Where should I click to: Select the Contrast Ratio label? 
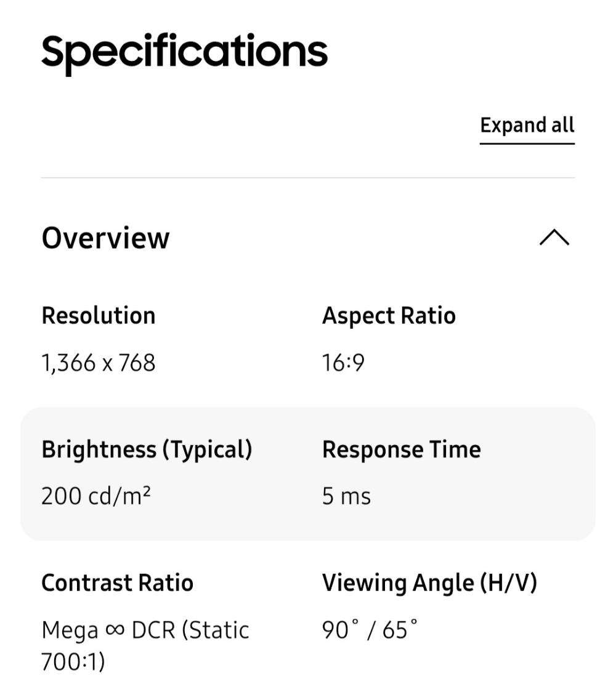click(117, 582)
